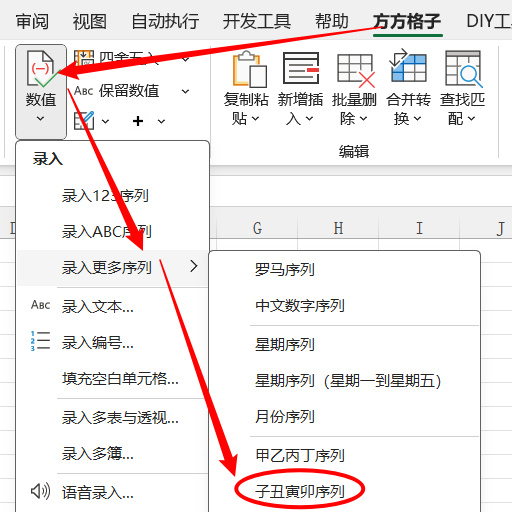This screenshot has height=512, width=512.
Task: Click the 新增插入 icon
Action: tap(301, 68)
